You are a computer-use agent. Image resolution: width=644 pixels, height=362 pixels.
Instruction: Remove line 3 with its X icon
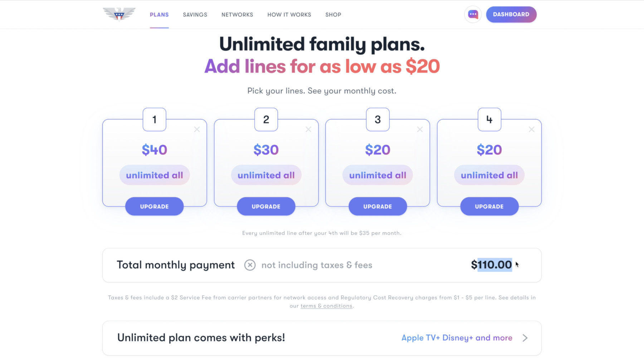[x=420, y=129]
